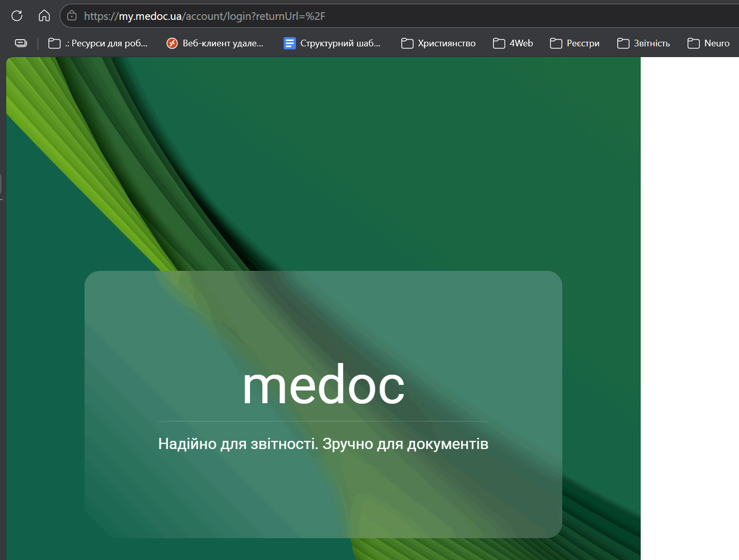Image resolution: width=739 pixels, height=560 pixels.
Task: Open the 'Структурний шаб...' document bookmark
Action: pyautogui.click(x=332, y=43)
